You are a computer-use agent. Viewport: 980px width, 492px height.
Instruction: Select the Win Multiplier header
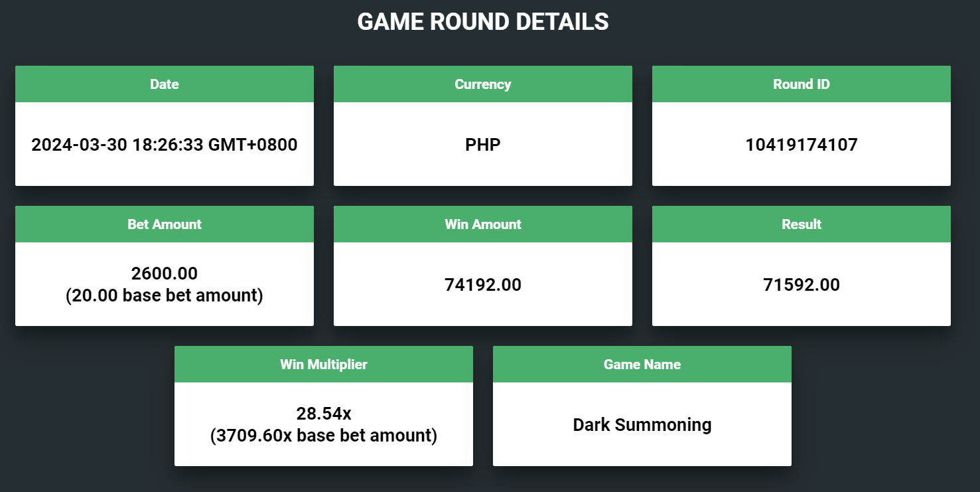324,365
